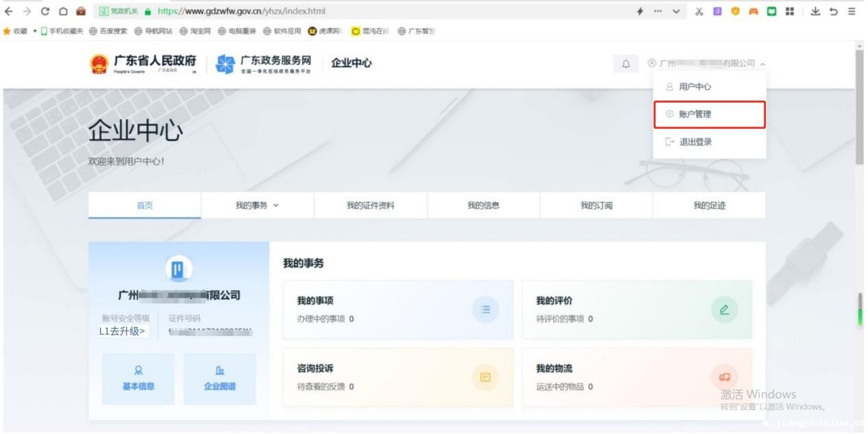Click the person icon beside 用户中心
This screenshot has height=434, width=868.
669,86
